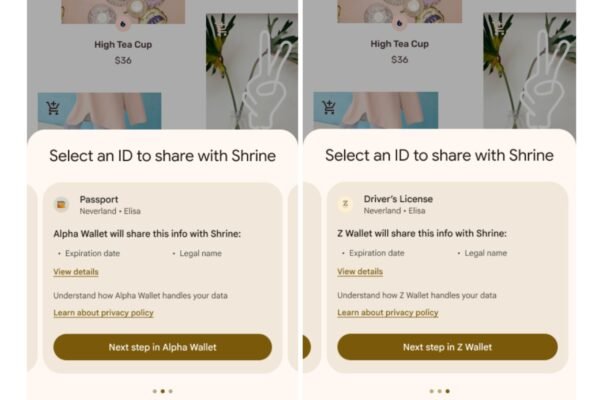
Task: Tap partially visible previous card's button on right screen
Action: (307, 347)
